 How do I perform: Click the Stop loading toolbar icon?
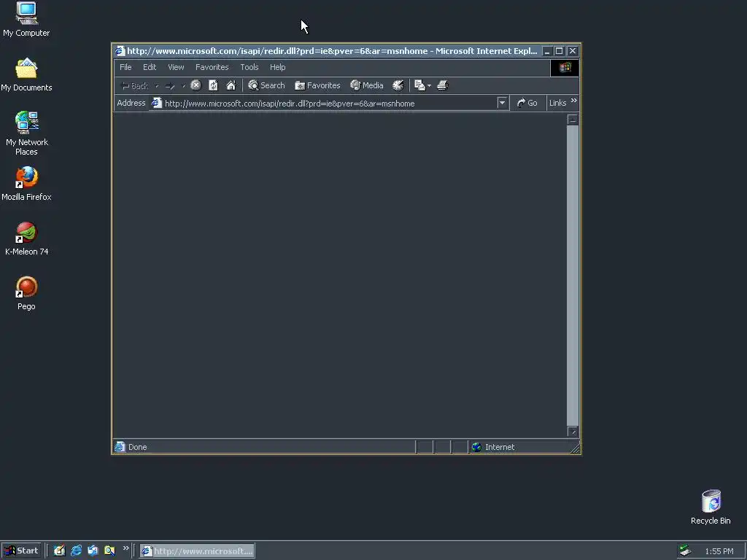coord(196,85)
